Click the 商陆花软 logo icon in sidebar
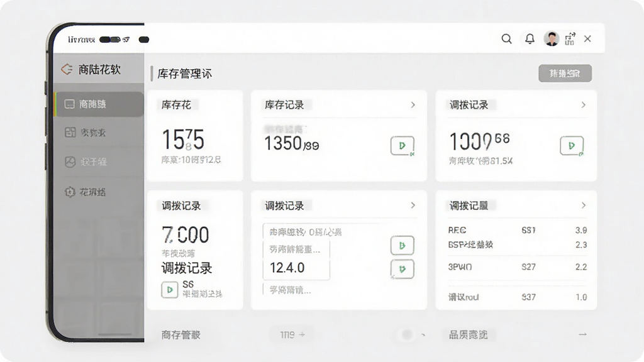 tap(67, 69)
